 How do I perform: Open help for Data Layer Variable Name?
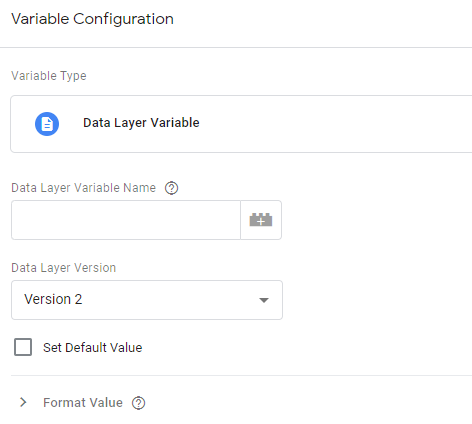pyautogui.click(x=171, y=188)
